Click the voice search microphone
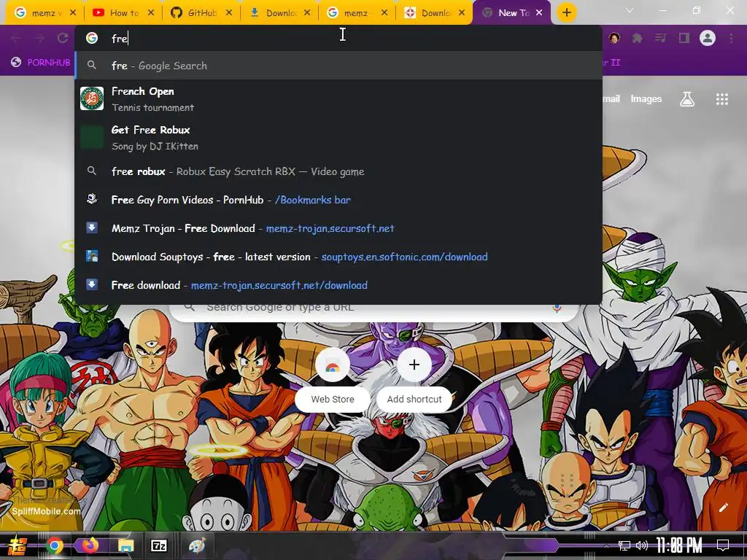 [557, 308]
